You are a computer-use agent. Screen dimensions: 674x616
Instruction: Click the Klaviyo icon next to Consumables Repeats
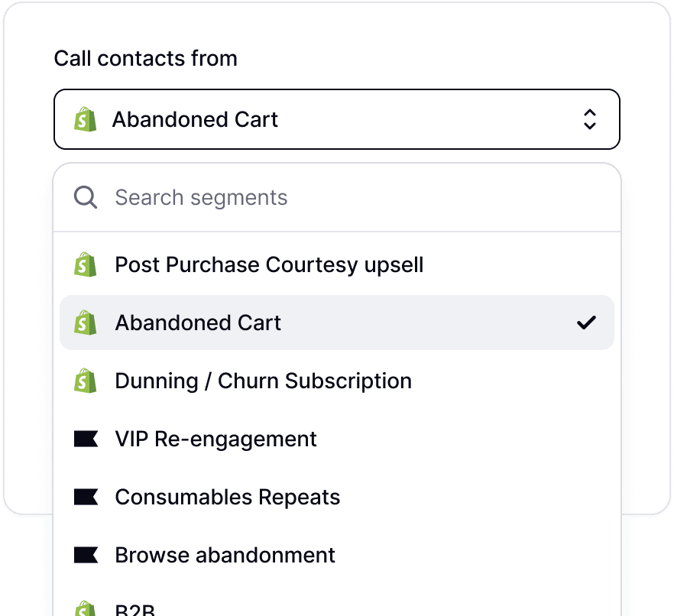(x=86, y=497)
